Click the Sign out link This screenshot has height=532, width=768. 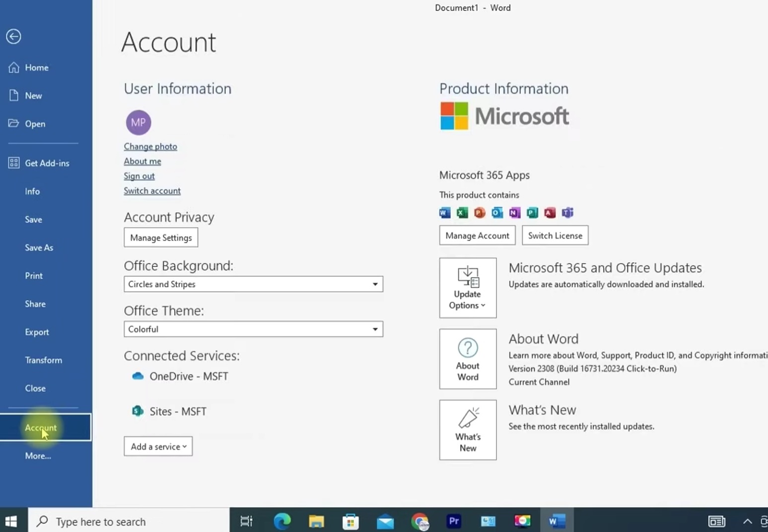tap(139, 176)
